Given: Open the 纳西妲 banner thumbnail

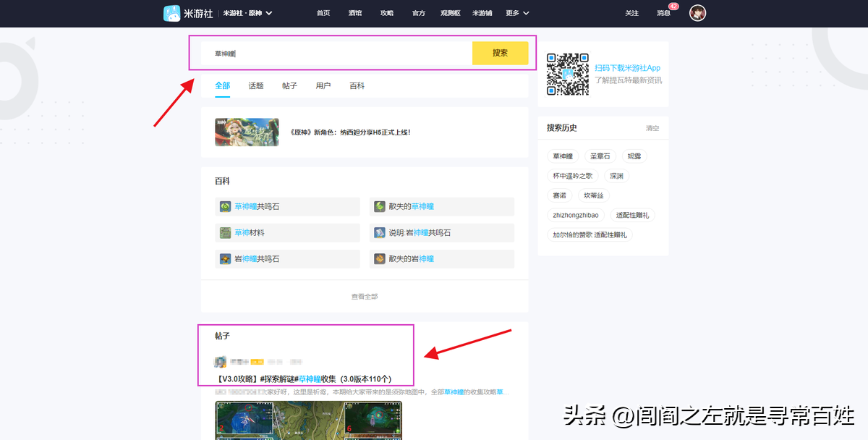Looking at the screenshot, I should point(247,132).
